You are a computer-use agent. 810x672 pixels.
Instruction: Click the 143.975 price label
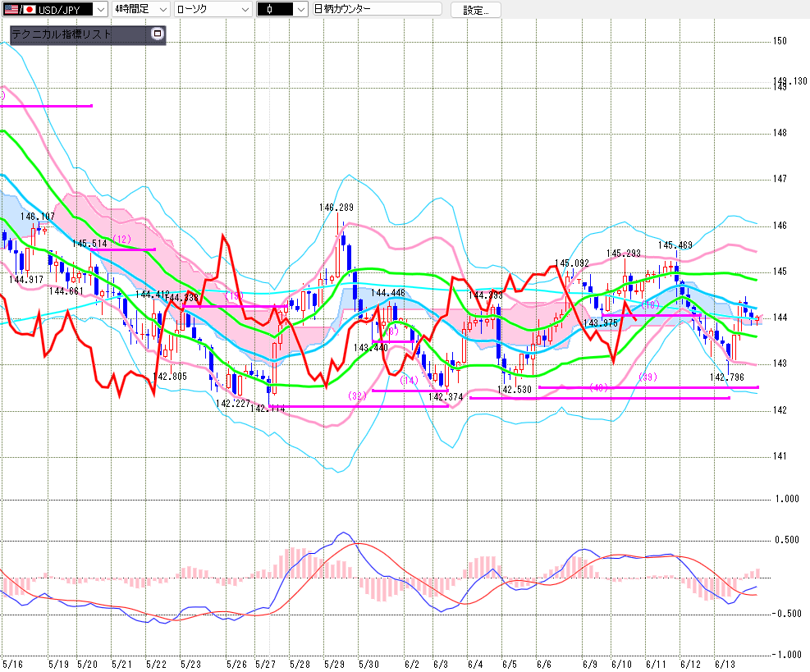(x=601, y=322)
